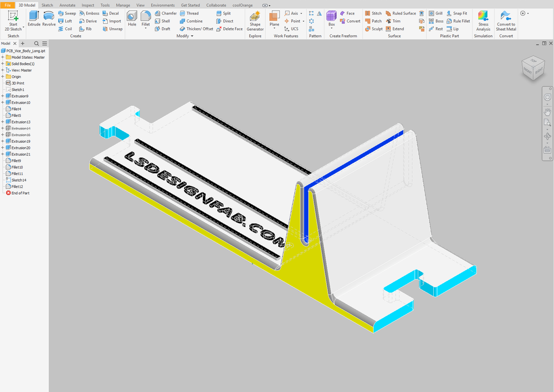Image resolution: width=554 pixels, height=392 pixels.
Task: Open the coolOrange tab
Action: pyautogui.click(x=243, y=6)
